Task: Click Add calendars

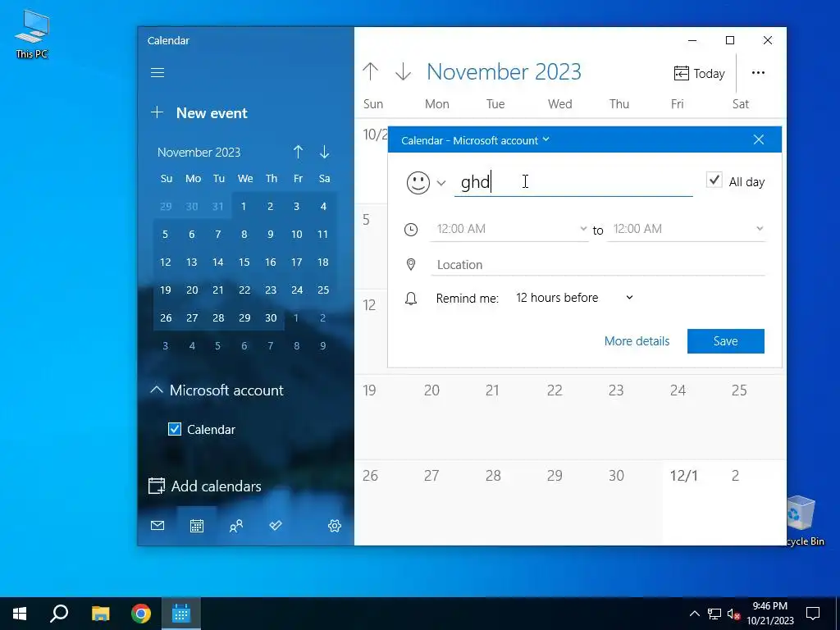Action: [x=204, y=486]
